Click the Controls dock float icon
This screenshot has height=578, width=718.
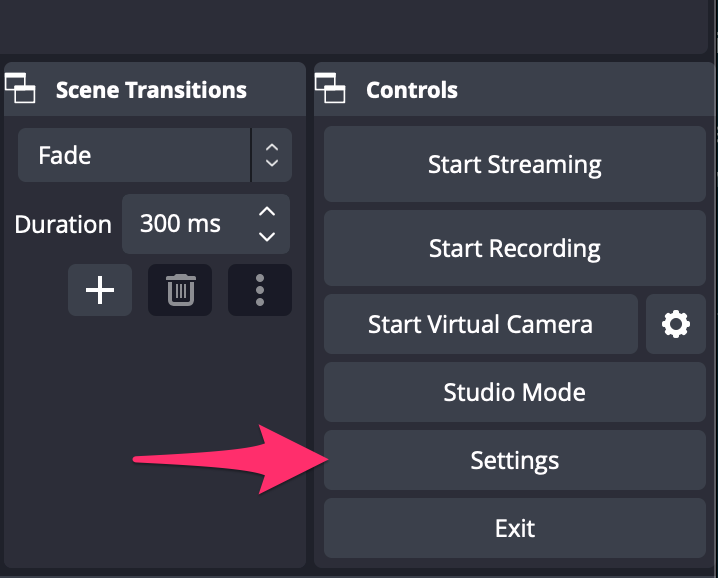(330, 88)
